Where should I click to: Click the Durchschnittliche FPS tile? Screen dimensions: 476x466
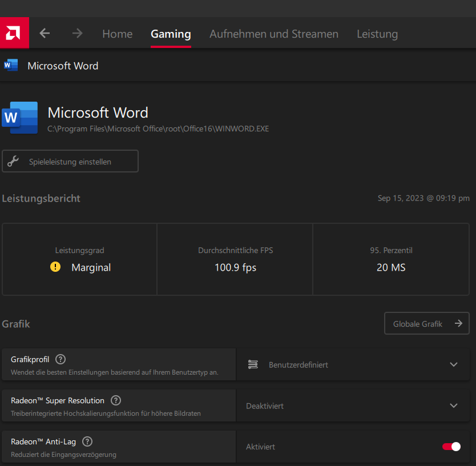pyautogui.click(x=235, y=259)
